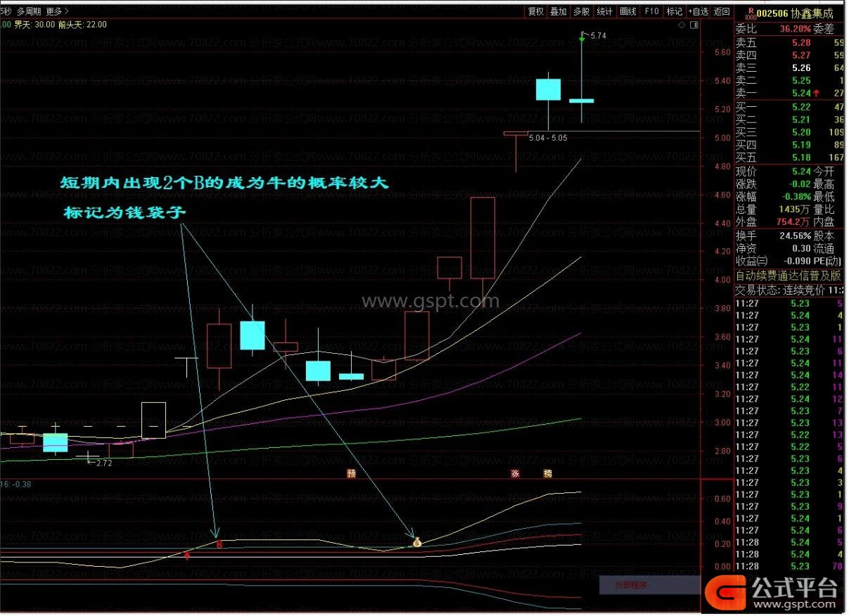Toggle 复权 price adjustment
The image size is (849, 616).
coord(536,11)
